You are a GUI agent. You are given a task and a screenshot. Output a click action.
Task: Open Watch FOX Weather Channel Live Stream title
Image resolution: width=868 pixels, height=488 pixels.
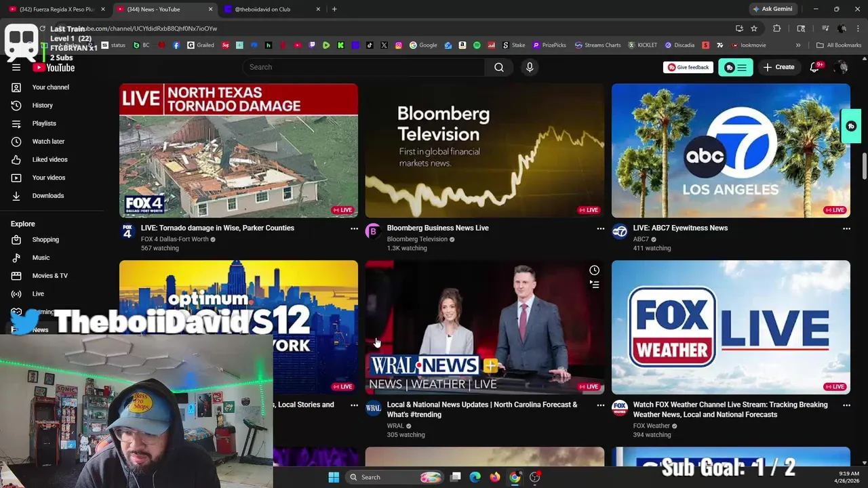(x=730, y=409)
